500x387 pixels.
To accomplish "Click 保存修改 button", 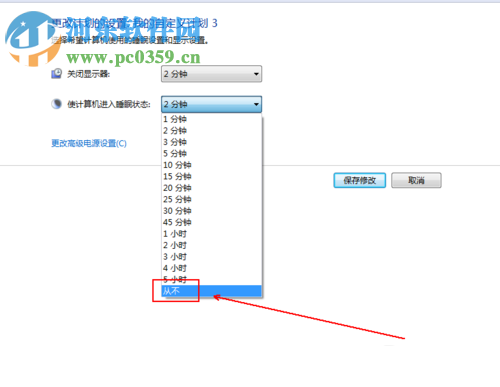I will (360, 180).
